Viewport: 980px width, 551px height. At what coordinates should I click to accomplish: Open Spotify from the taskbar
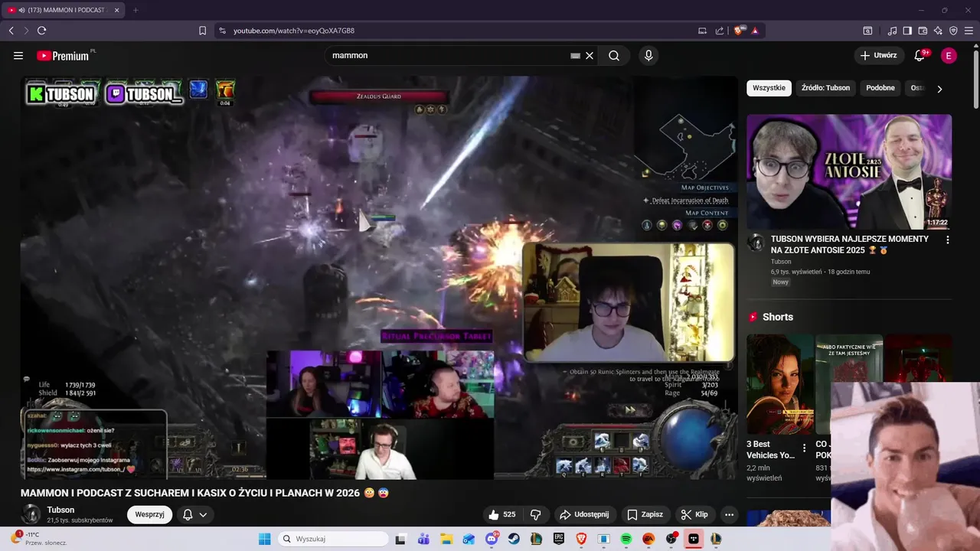click(x=626, y=539)
